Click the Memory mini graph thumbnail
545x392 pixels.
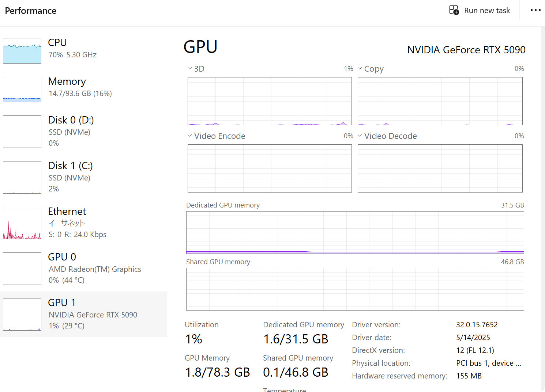pyautogui.click(x=22, y=90)
